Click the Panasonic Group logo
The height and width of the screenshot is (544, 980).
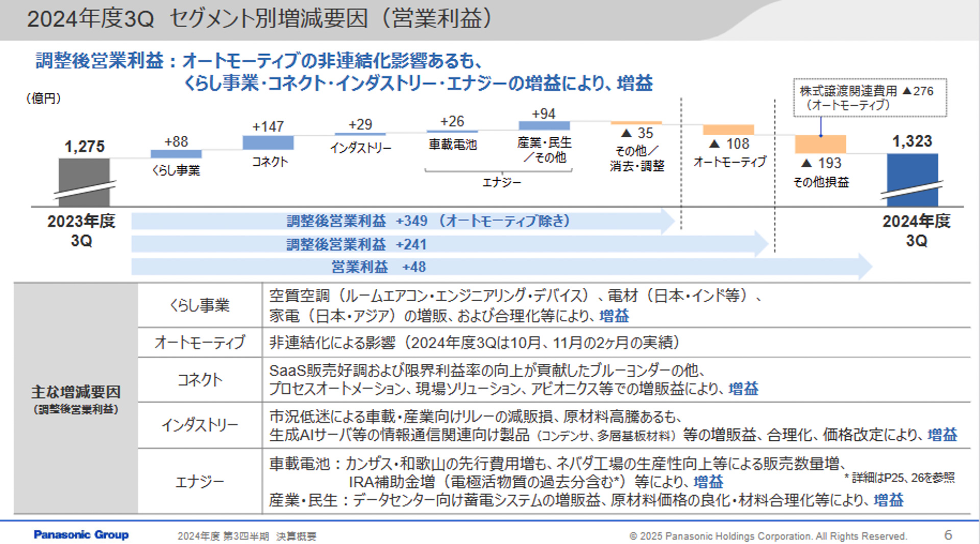click(81, 535)
